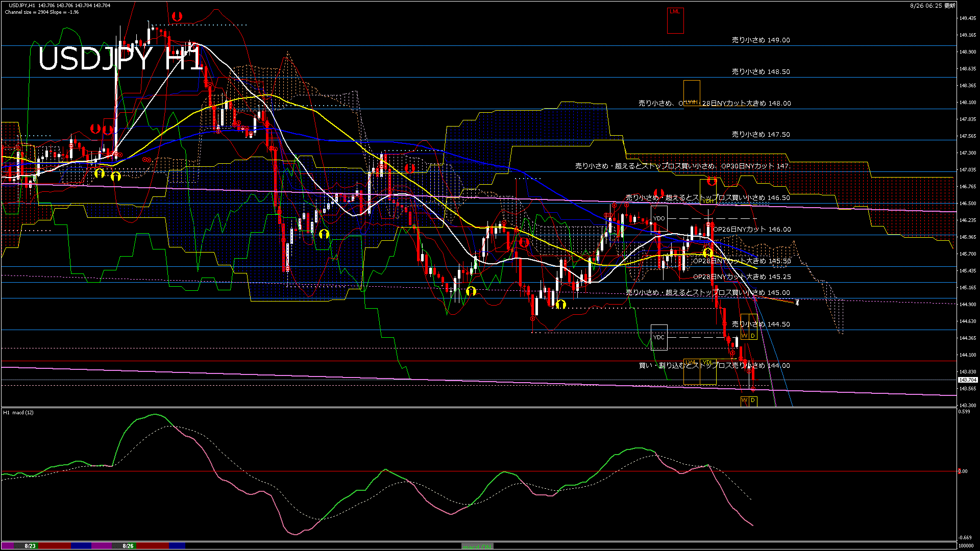
Task: Select the YDO label box
Action: tap(659, 218)
